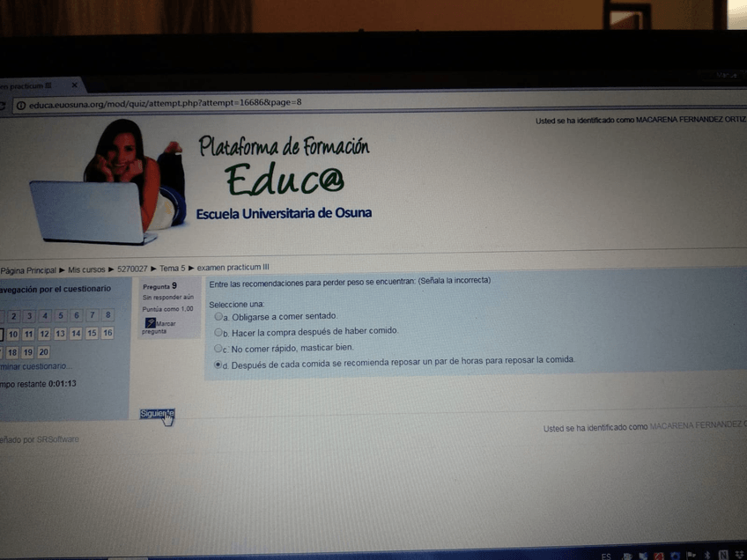Navigate to question 8

coord(108,314)
